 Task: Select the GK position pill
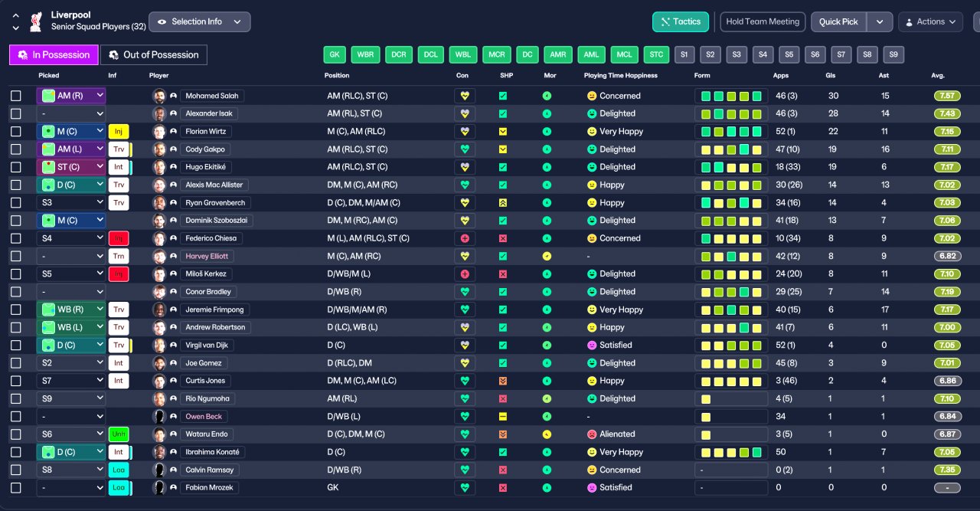(x=335, y=54)
